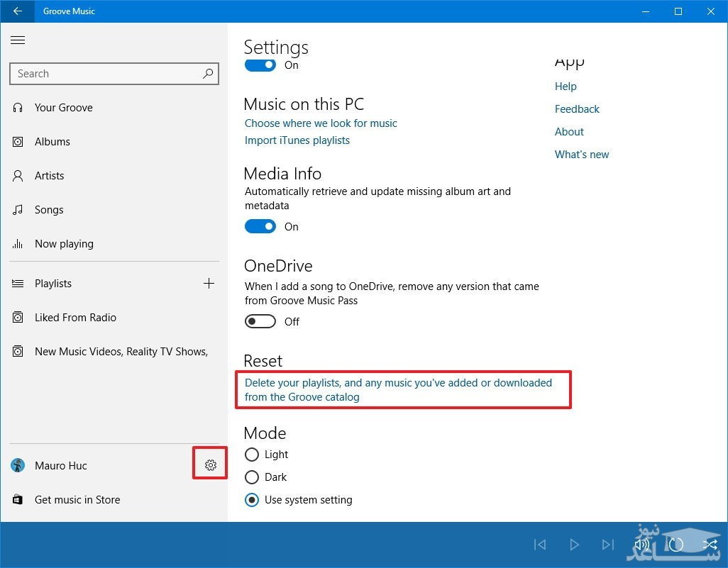Image resolution: width=728 pixels, height=568 pixels.
Task: Click the back arrow in title bar
Action: click(18, 11)
